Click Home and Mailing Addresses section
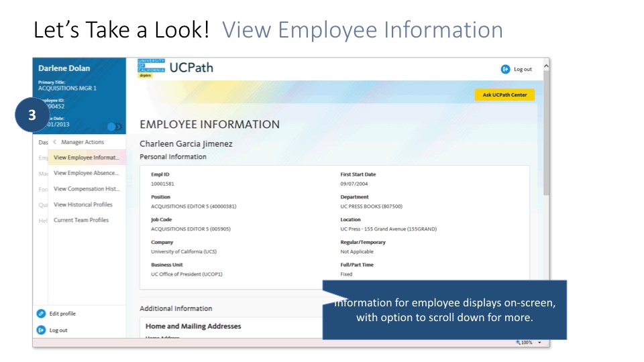 click(x=193, y=326)
